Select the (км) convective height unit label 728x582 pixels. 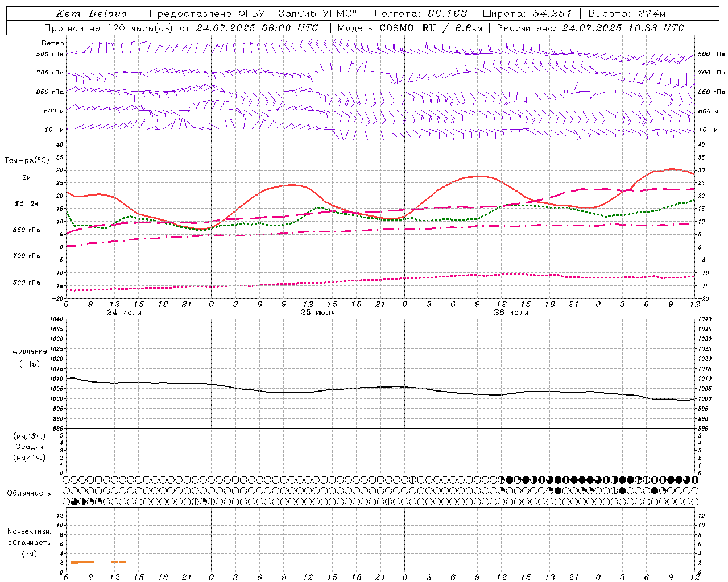click(x=29, y=554)
